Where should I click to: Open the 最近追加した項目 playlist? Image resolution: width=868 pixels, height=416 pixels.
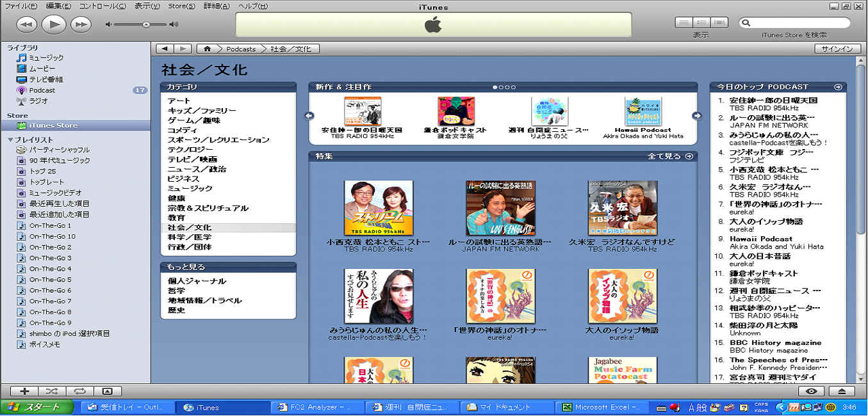coord(53,215)
